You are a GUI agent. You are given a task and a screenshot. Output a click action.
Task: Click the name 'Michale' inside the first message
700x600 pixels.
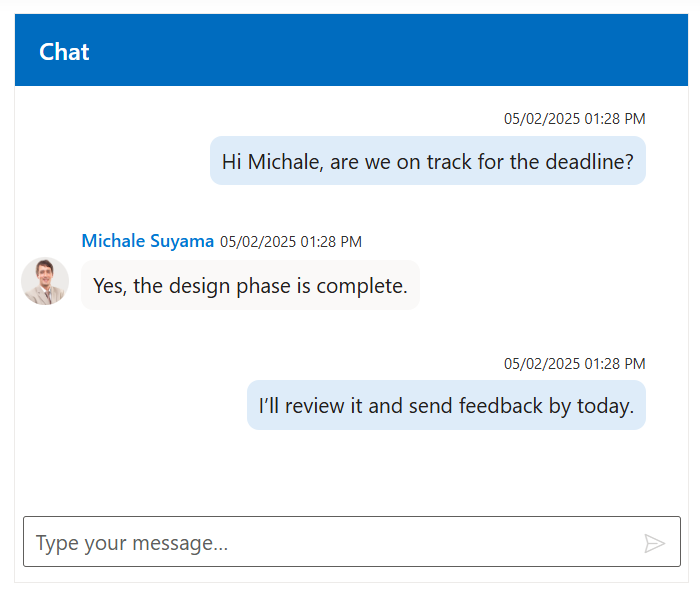point(283,161)
